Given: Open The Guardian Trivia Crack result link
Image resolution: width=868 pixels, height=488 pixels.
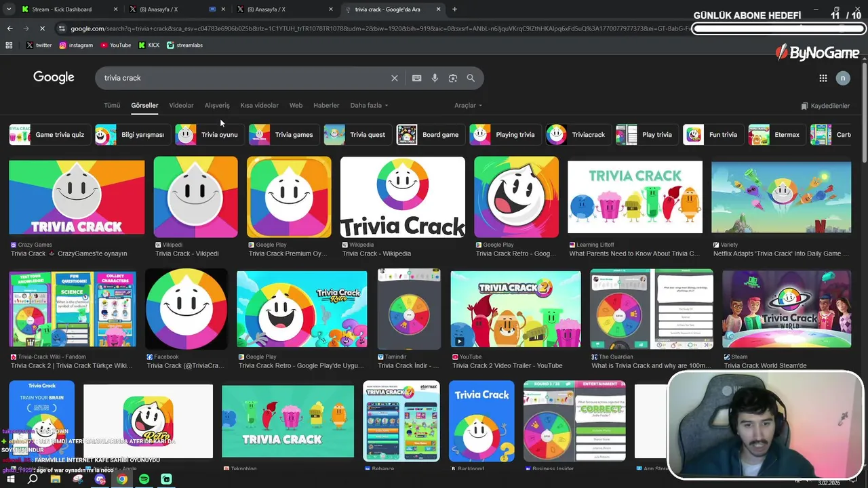Looking at the screenshot, I should [651, 366].
